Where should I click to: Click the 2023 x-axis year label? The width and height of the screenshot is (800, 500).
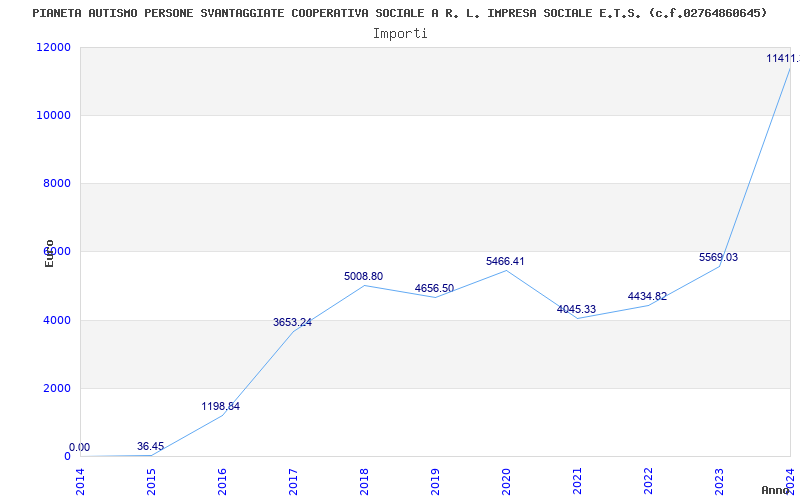click(719, 482)
